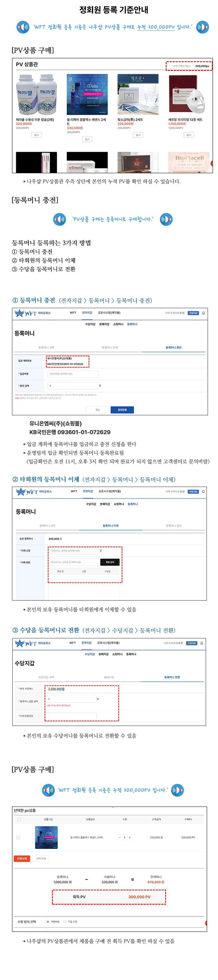
Task: Click the black 회원 검색 button
Action: [x=110, y=562]
